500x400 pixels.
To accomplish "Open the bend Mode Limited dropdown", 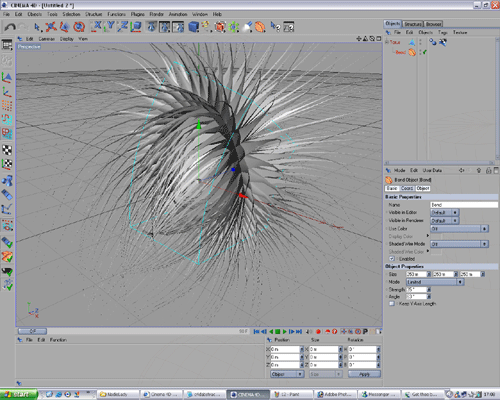I will [435, 282].
